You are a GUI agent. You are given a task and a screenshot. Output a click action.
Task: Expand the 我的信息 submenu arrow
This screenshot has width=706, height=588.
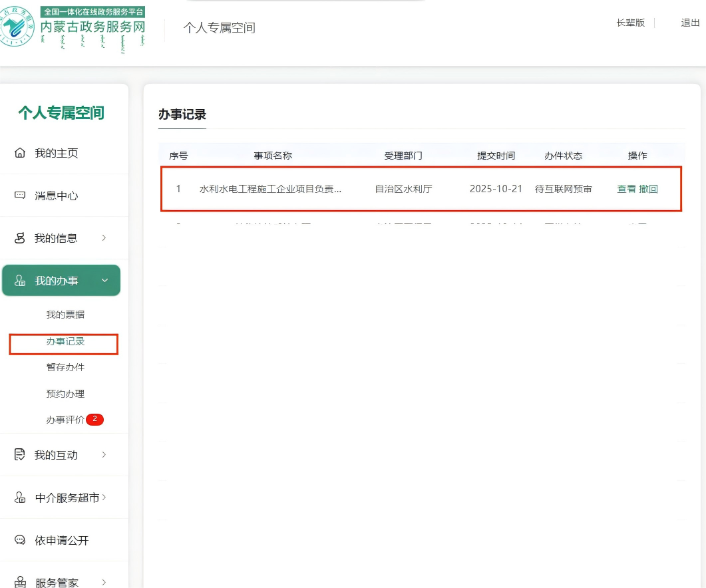pos(104,238)
